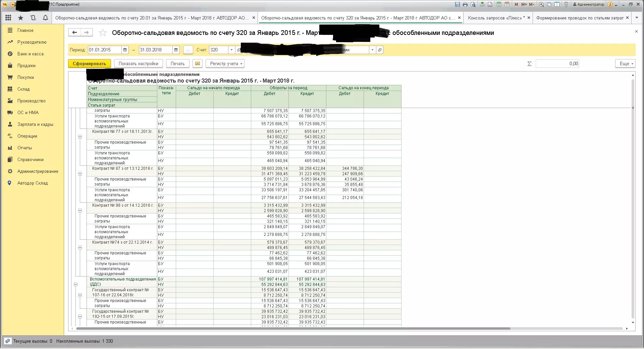The image size is (644, 349).
Task: Open service tools wrench icon
Action: tap(566, 4)
